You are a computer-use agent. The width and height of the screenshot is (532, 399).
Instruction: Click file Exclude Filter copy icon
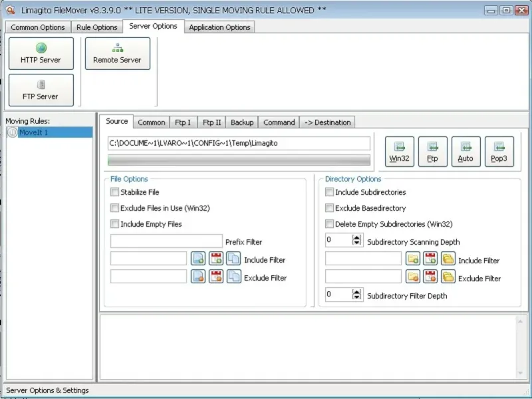click(233, 277)
